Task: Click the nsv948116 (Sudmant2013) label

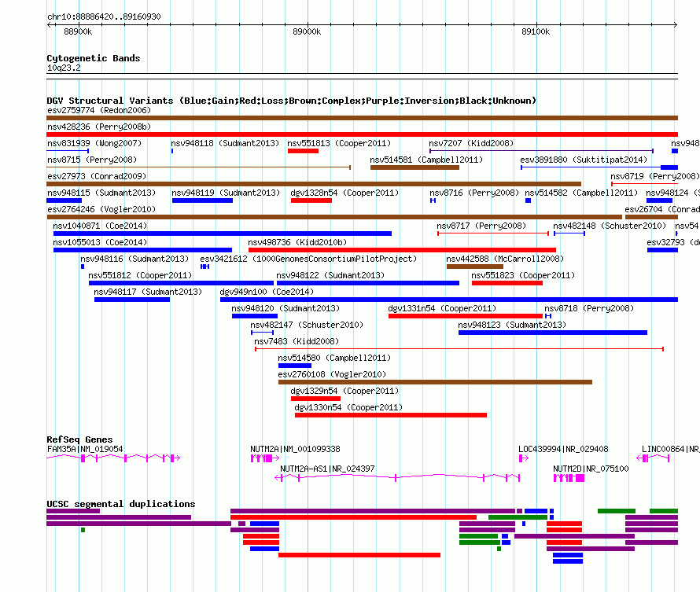Action: pos(134,259)
